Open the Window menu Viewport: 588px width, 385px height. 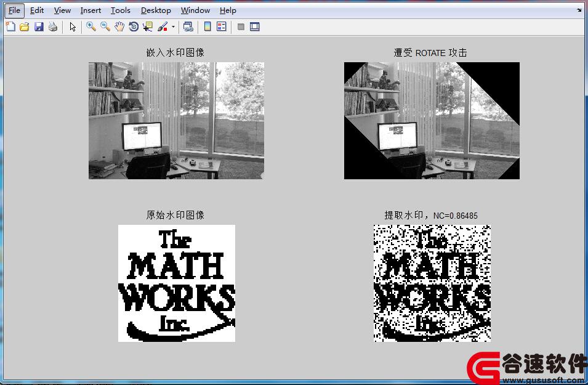point(195,10)
